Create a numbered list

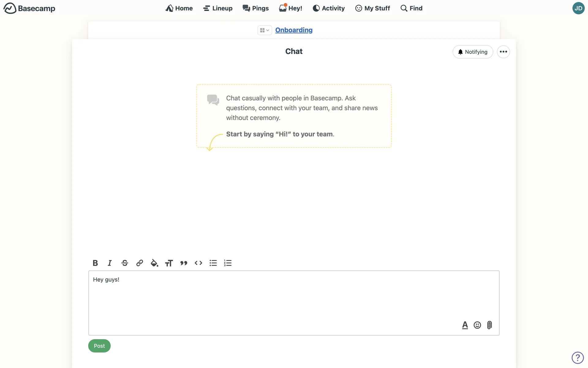pos(228,263)
